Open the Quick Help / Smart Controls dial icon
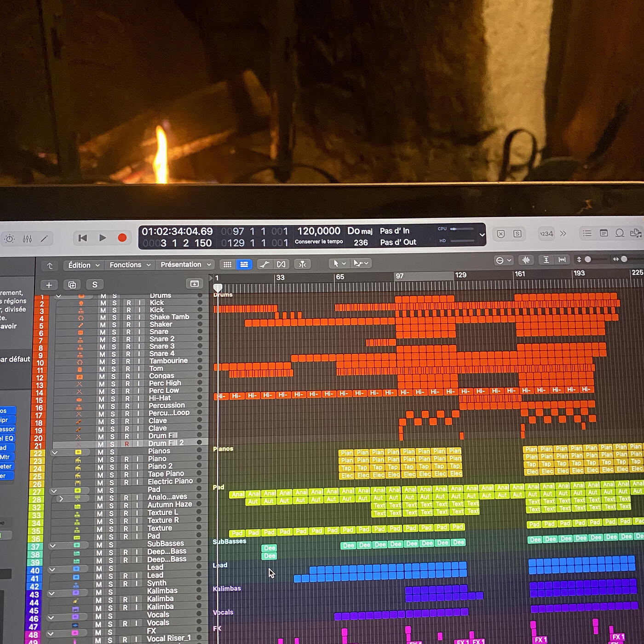This screenshot has height=644, width=644. [10, 239]
